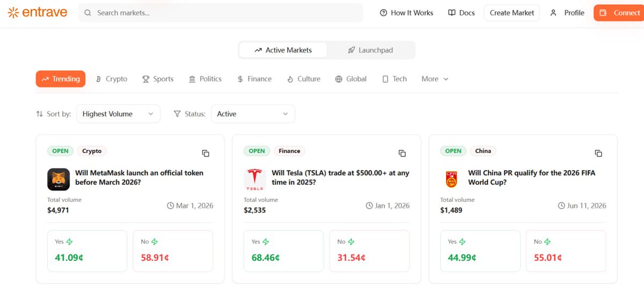Switch to the Launchpad tab
The image size is (644, 291).
370,50
